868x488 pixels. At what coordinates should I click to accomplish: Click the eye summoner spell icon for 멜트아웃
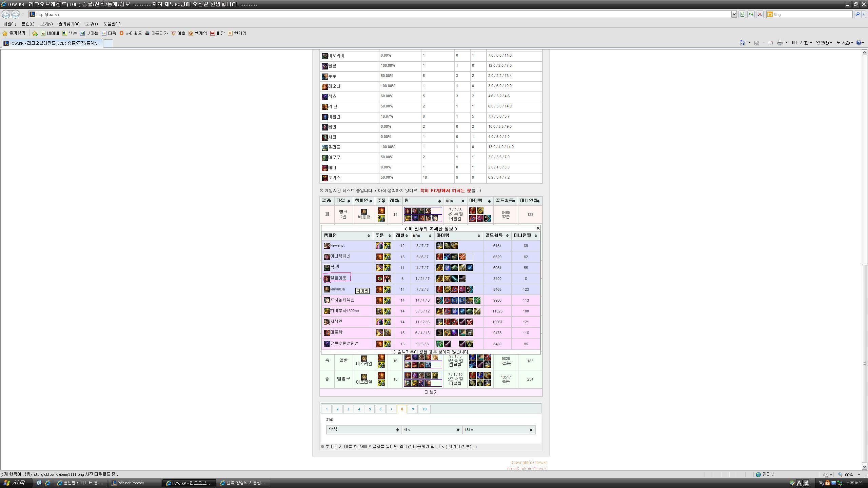tap(380, 279)
